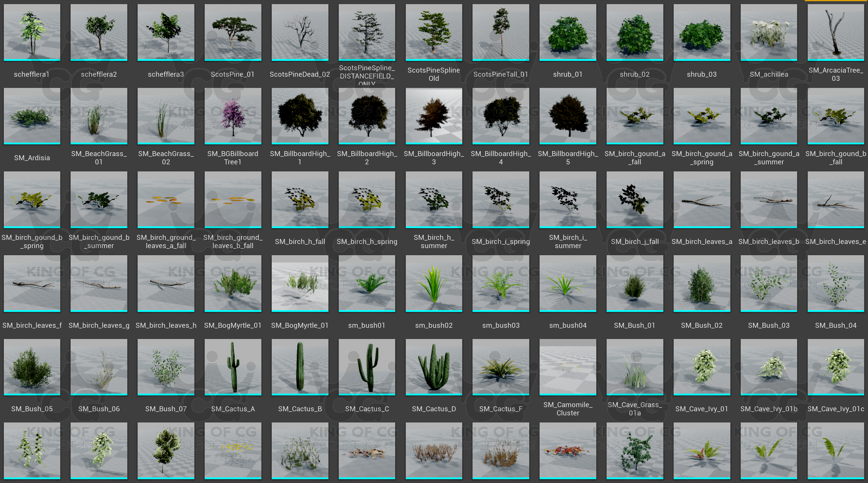The image size is (868, 483).
Task: Select SM_BeachGrass_01 grass asset
Action: point(99,116)
